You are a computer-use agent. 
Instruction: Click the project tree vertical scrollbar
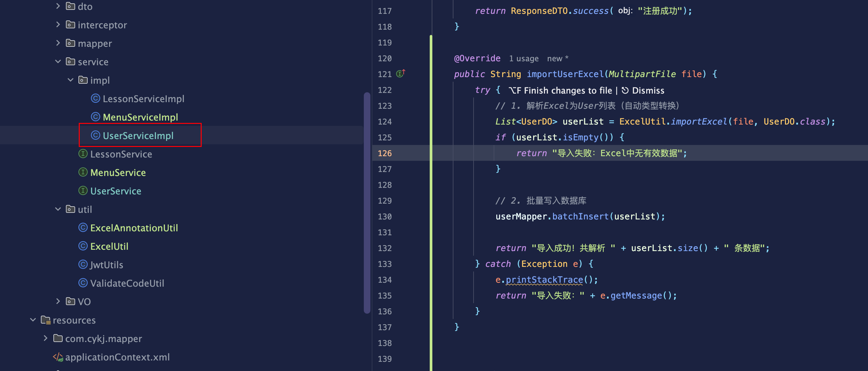click(367, 202)
